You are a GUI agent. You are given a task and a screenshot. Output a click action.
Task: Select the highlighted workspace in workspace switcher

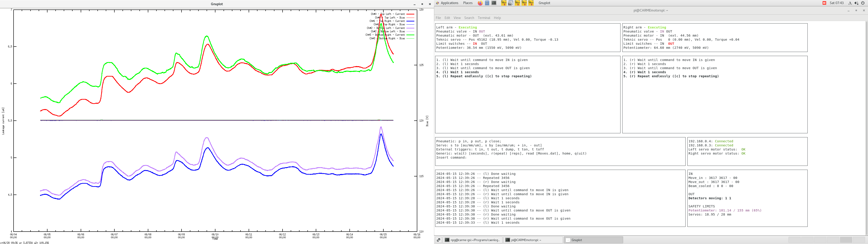tap(846, 240)
